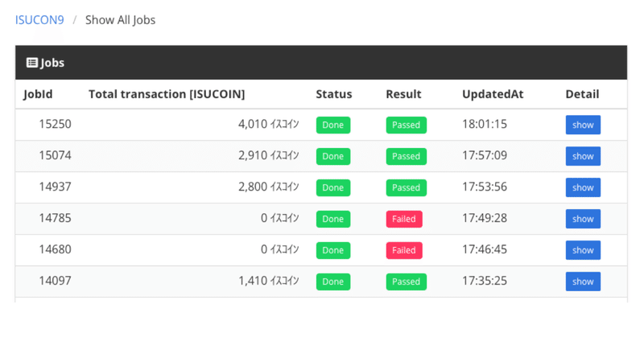Click the 17:53:56 updated time
The width and height of the screenshot is (644, 337).
click(485, 187)
